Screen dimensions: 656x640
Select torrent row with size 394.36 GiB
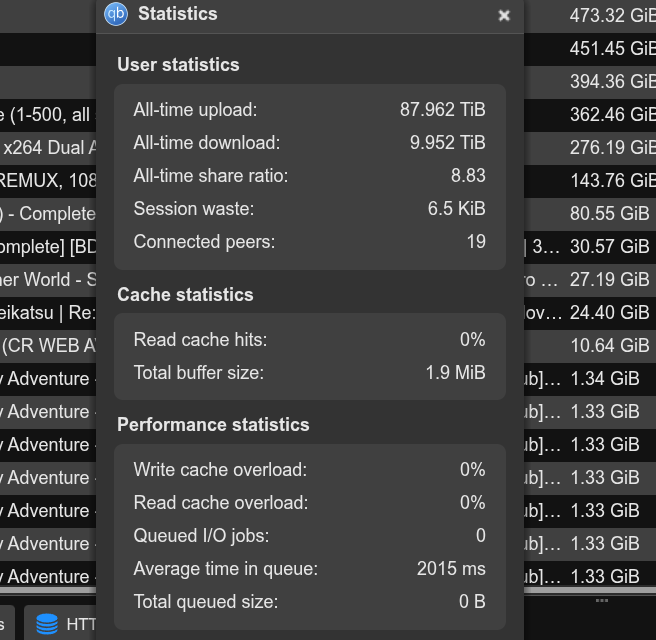pyautogui.click(x=590, y=82)
